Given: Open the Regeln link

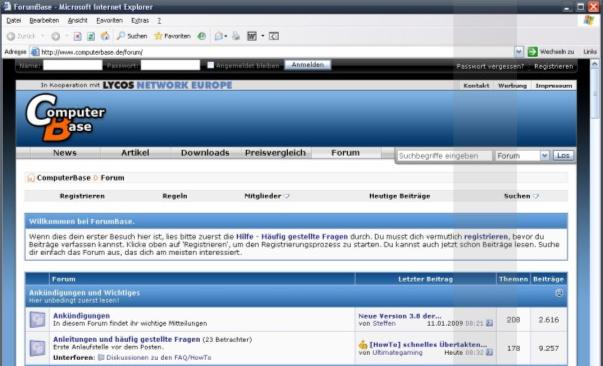Looking at the screenshot, I should coord(175,196).
